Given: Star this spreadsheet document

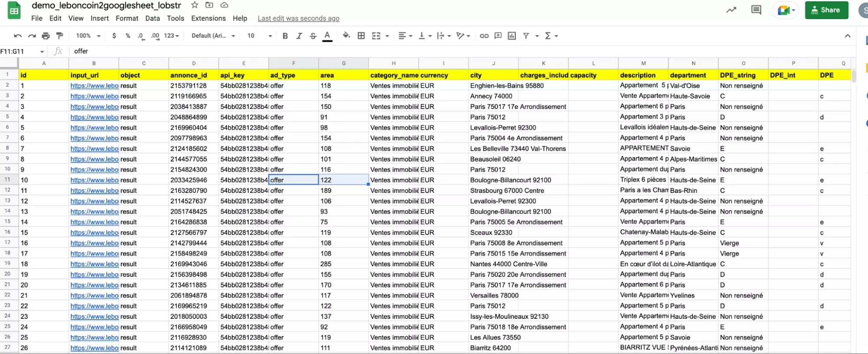Looking at the screenshot, I should click(195, 5).
